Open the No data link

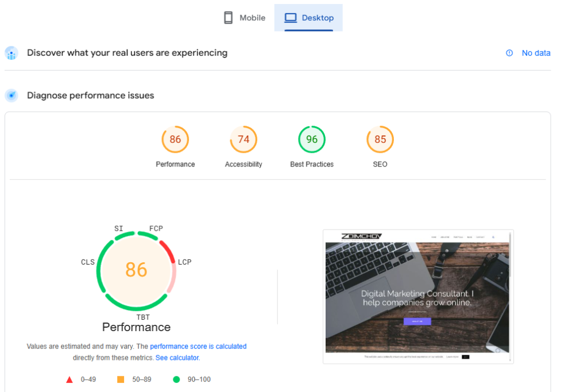click(x=536, y=53)
